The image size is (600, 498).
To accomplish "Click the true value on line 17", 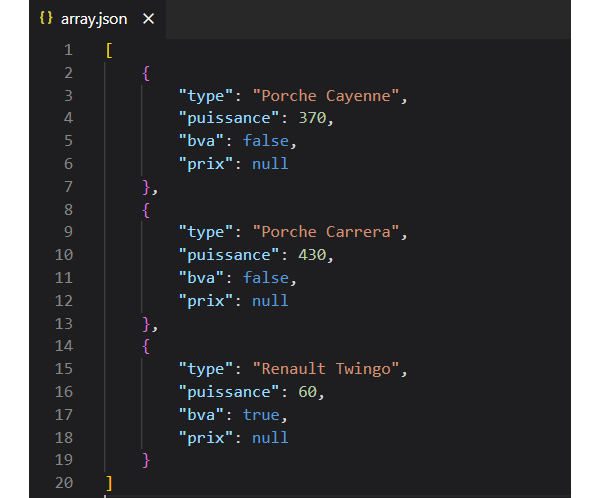I will pos(261,415).
